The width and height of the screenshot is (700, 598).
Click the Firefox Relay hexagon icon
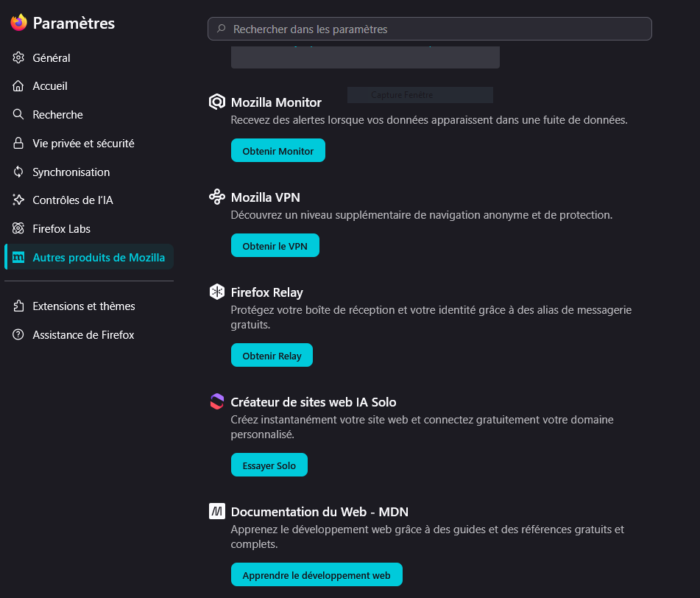coord(217,292)
